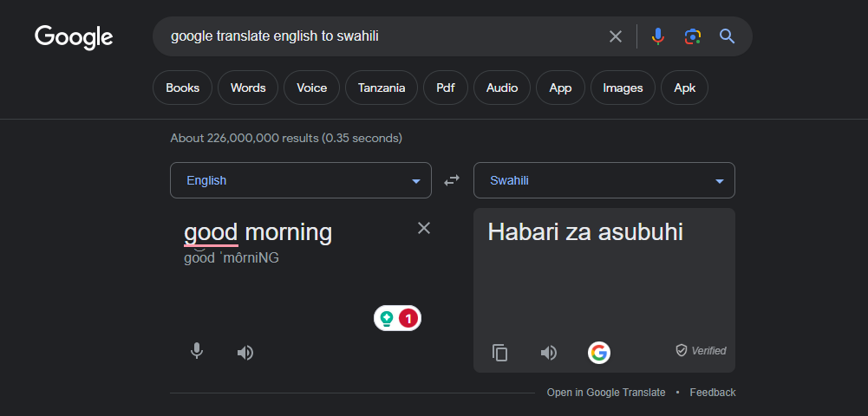This screenshot has width=868, height=416.
Task: Listen to English source pronunciation
Action: point(245,352)
